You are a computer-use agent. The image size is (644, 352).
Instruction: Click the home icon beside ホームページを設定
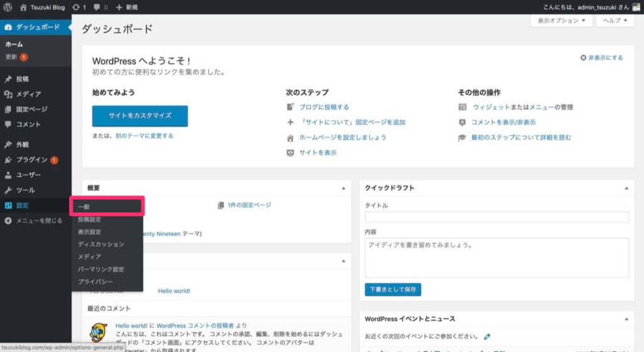coord(290,138)
